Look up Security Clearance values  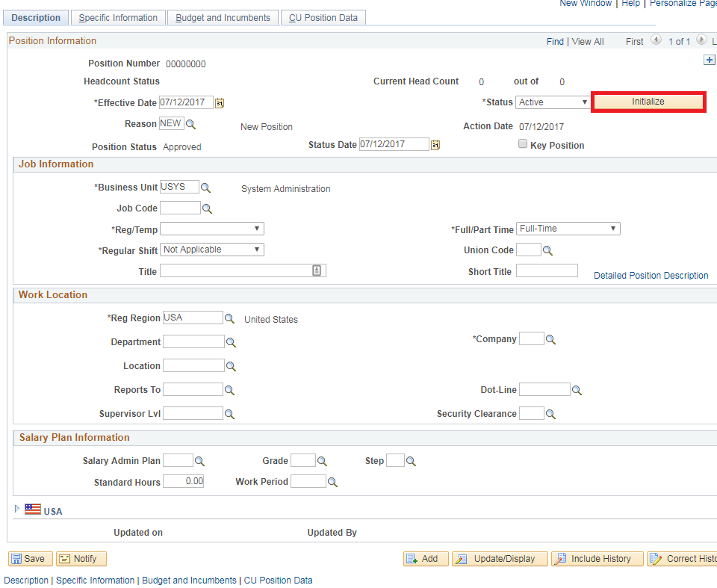pos(550,414)
